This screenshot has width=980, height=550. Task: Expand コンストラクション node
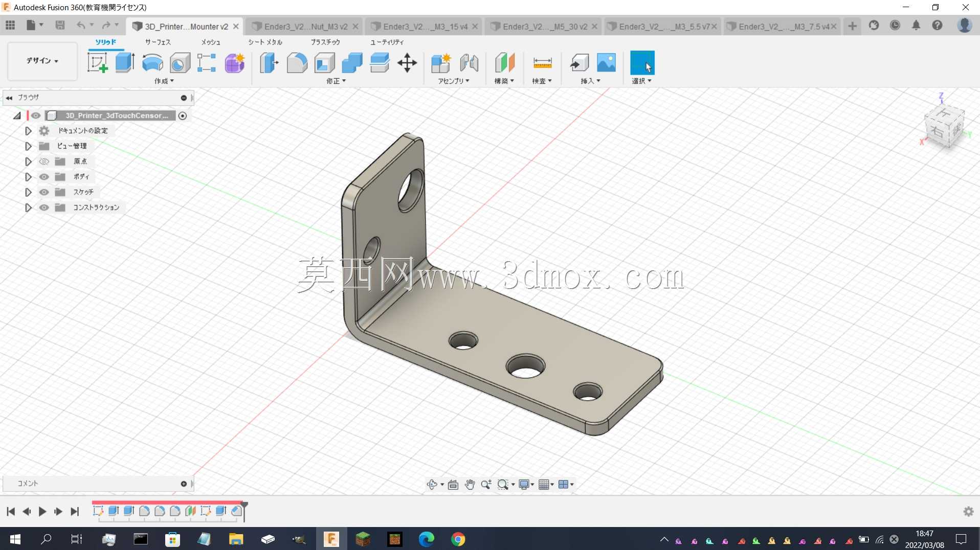28,208
